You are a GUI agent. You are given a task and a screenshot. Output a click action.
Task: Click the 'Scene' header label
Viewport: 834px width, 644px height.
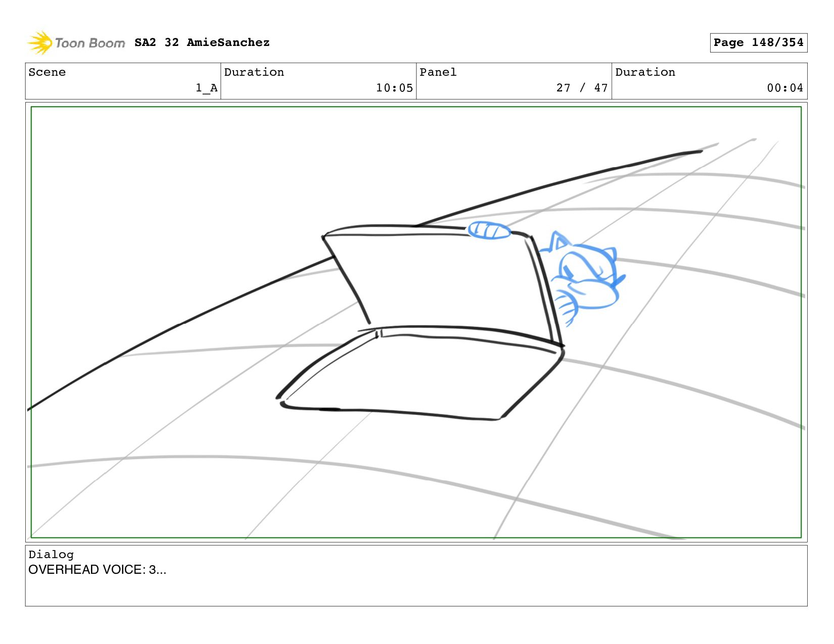[x=47, y=72]
